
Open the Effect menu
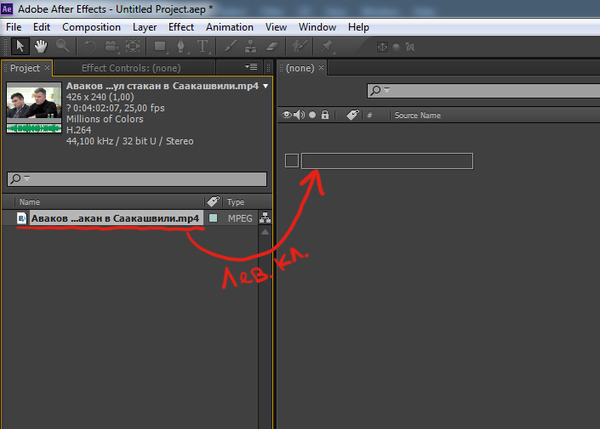(x=181, y=27)
